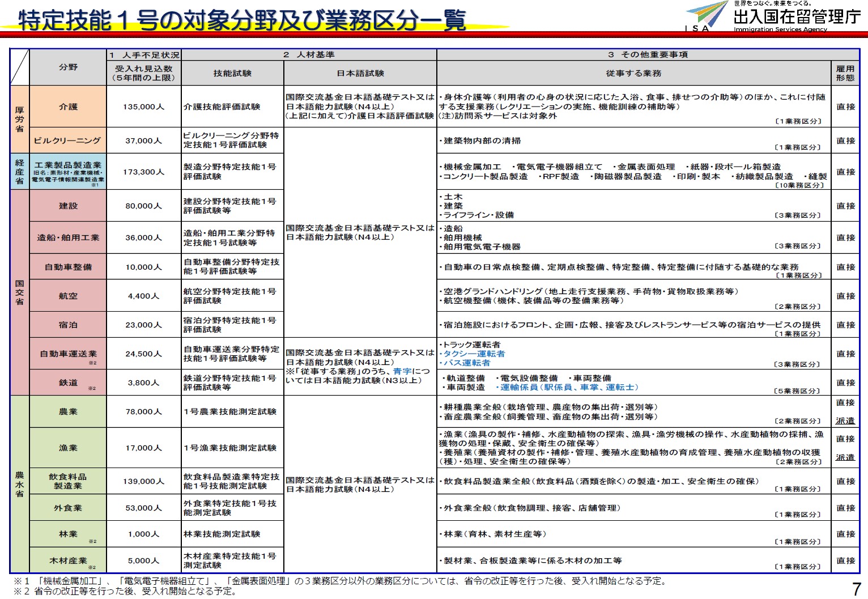Click the ※1 footnote text
Image resolution: width=868 pixels, height=599 pixels.
[x=341, y=581]
